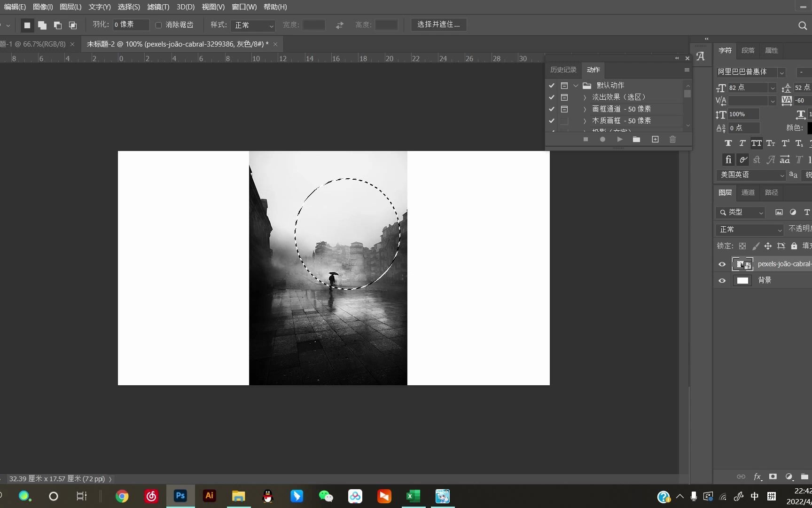Screen dimensions: 812x508
Task: Hide the Background layer
Action: pos(722,280)
